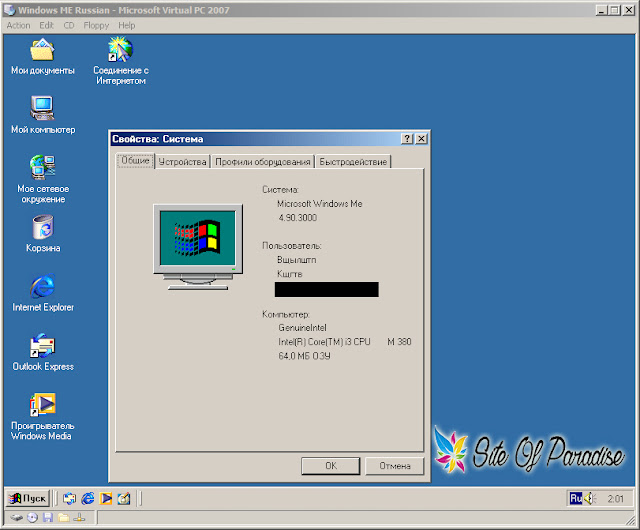The image size is (640, 530).
Task: Click version number 4.90.3000
Action: (298, 218)
